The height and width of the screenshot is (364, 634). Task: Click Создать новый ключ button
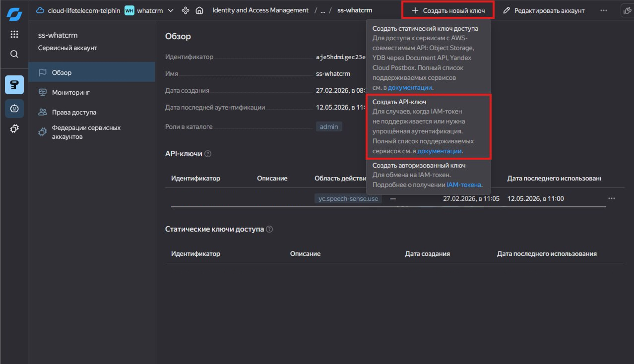(x=448, y=10)
